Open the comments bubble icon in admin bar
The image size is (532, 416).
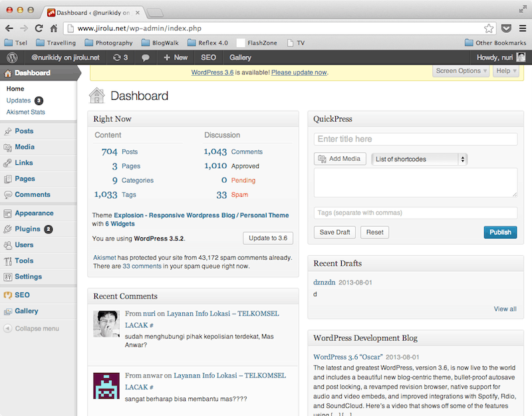tap(146, 58)
